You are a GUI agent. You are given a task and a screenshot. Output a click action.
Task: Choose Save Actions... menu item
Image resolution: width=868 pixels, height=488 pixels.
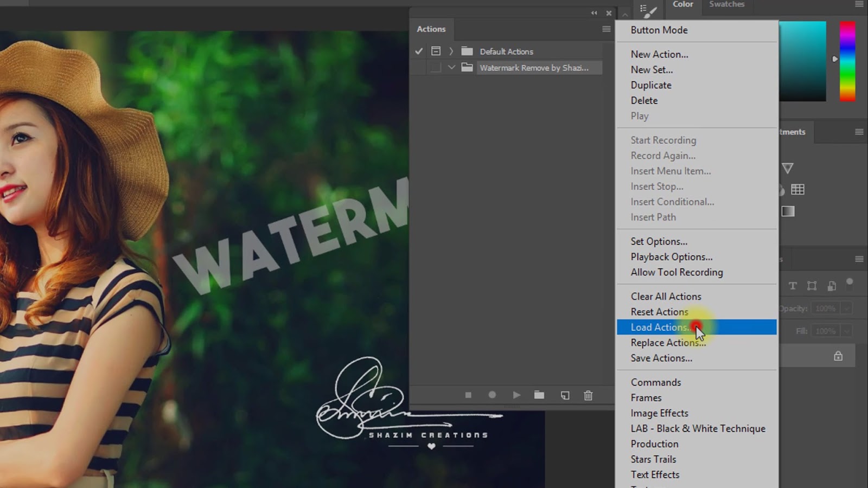[697, 358]
